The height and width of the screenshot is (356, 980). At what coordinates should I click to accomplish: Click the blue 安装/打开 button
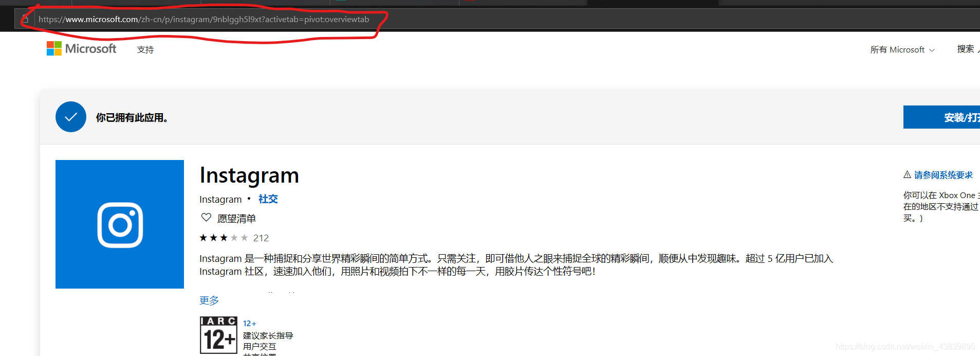tap(941, 117)
